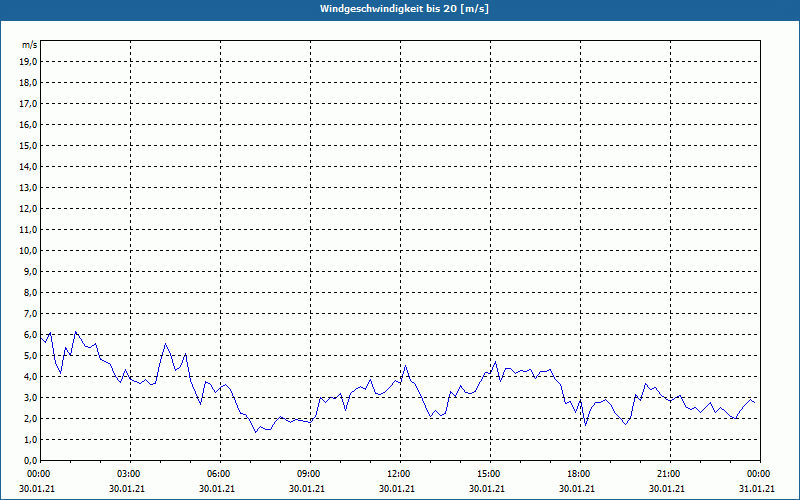
Task: Click the "15:00" time label
Action: [x=490, y=474]
